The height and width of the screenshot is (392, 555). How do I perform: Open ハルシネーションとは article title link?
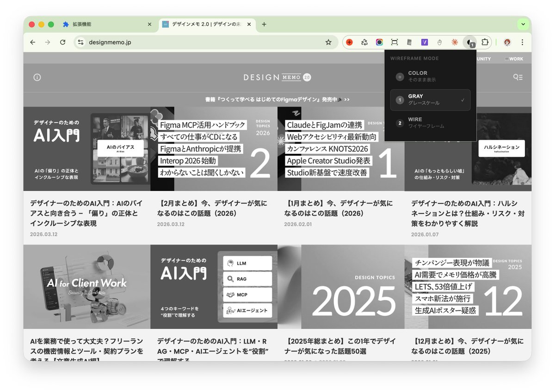coord(468,213)
